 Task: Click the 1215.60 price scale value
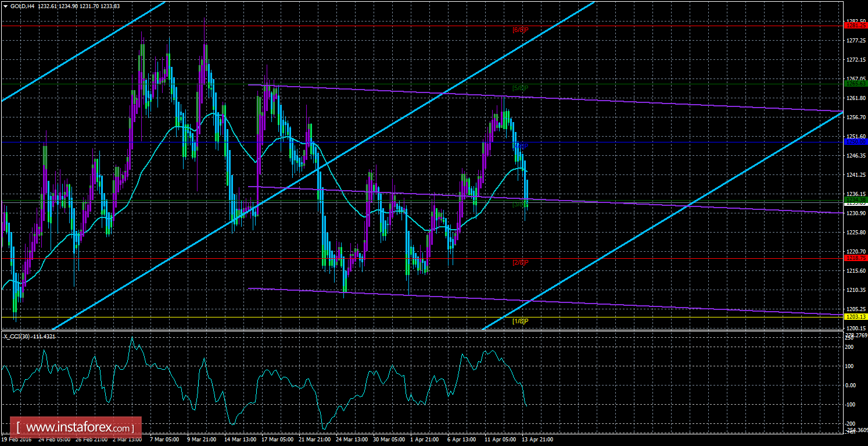(x=856, y=271)
